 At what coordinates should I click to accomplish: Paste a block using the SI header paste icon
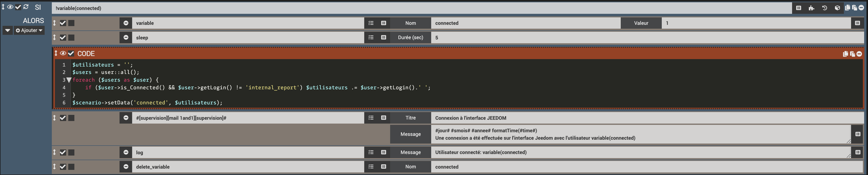854,8
